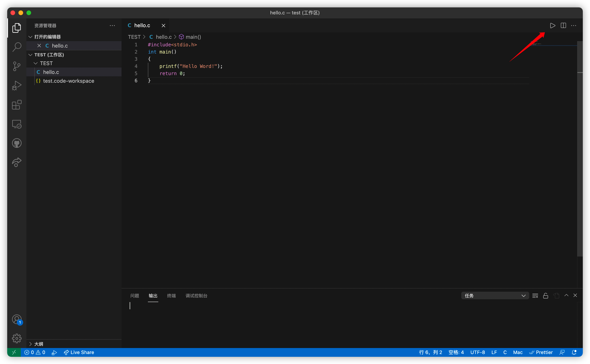Close hello.c in open editors list

[39, 46]
